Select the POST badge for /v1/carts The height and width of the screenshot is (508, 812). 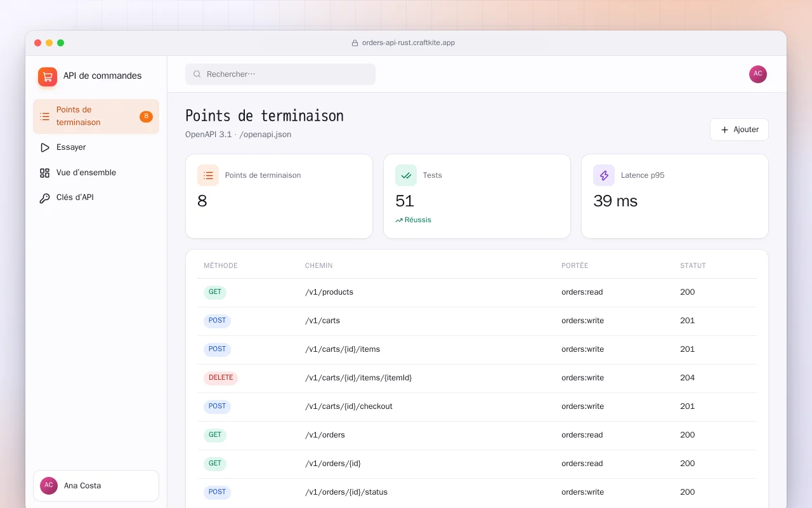(217, 321)
